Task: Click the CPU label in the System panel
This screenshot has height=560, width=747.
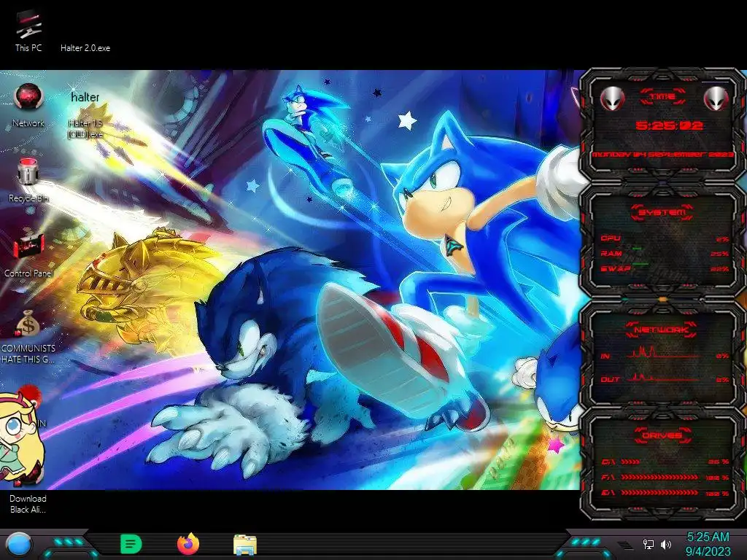Action: click(611, 238)
